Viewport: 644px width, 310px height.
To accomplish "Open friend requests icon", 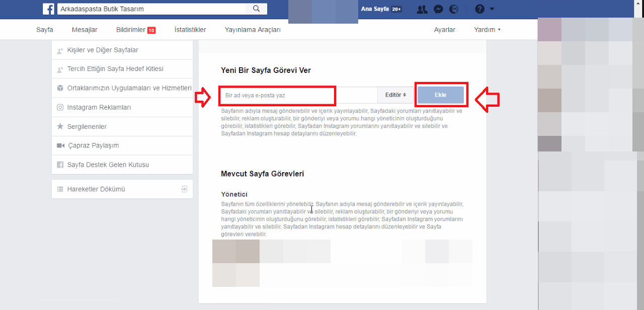I will point(422,9).
